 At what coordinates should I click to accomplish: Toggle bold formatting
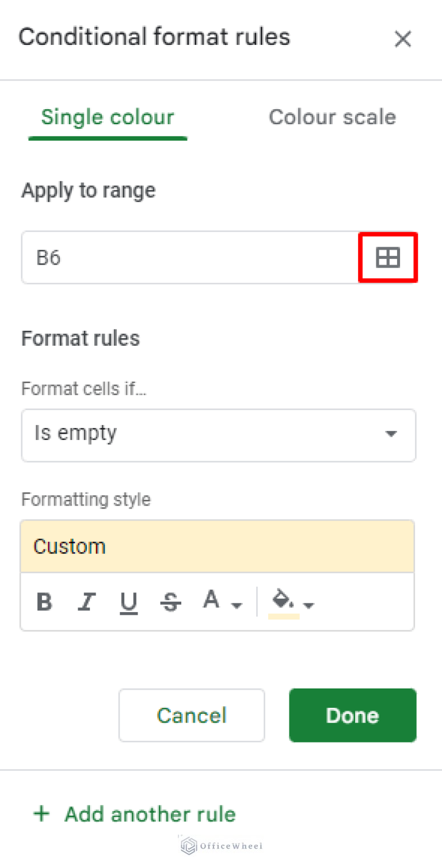click(x=44, y=602)
